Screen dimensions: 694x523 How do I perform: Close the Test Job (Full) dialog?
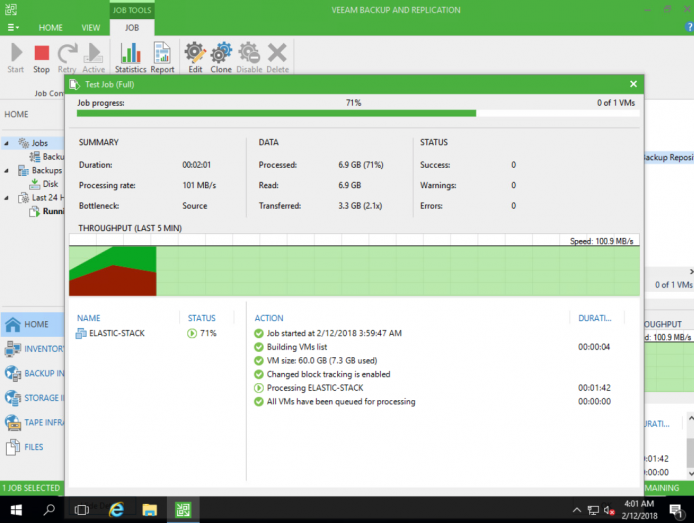click(633, 84)
